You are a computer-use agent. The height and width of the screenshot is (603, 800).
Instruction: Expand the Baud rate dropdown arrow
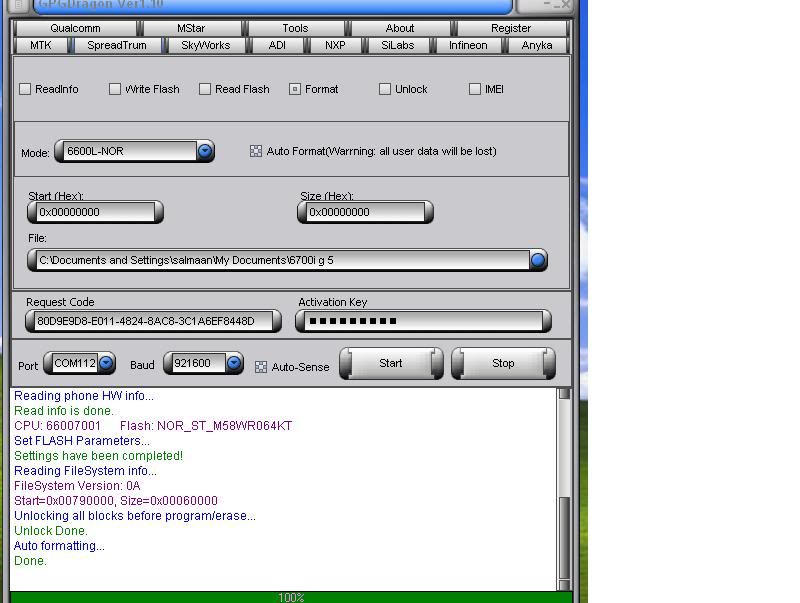click(x=234, y=363)
